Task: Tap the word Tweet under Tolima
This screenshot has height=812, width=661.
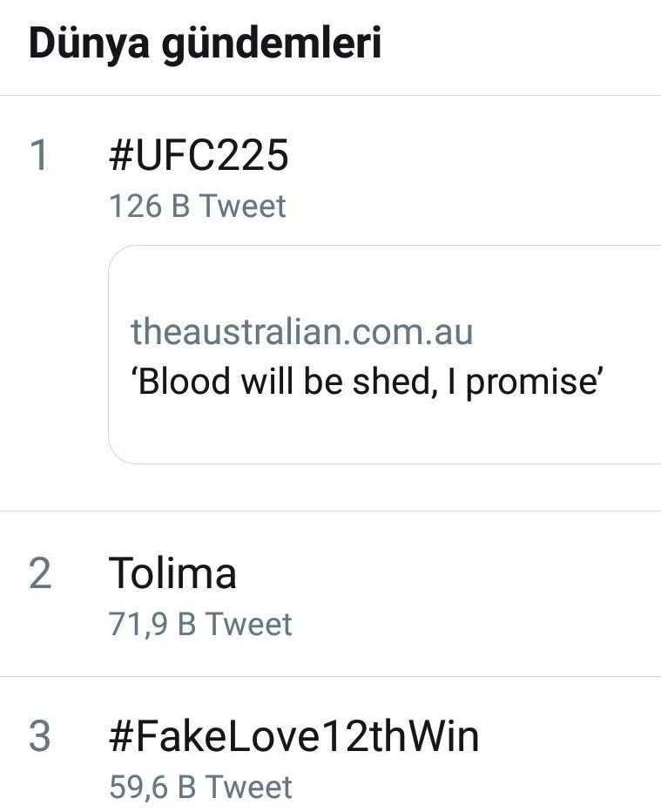Action: pos(248,624)
